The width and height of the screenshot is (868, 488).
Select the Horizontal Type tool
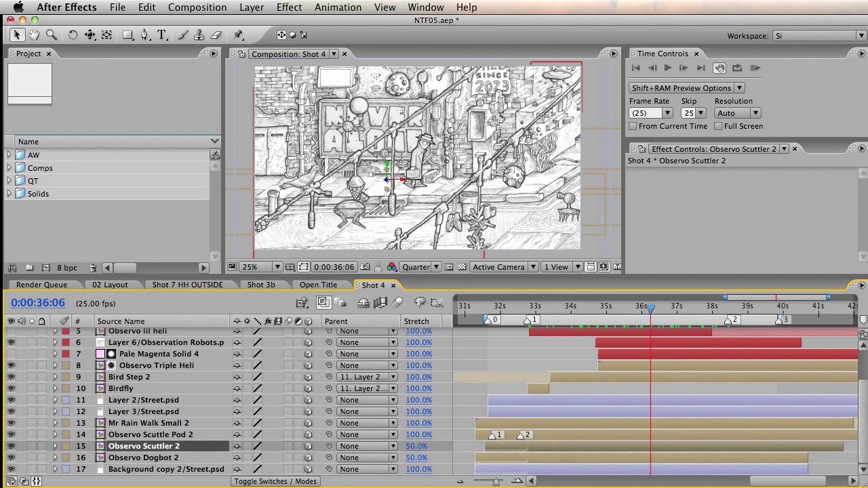click(161, 35)
